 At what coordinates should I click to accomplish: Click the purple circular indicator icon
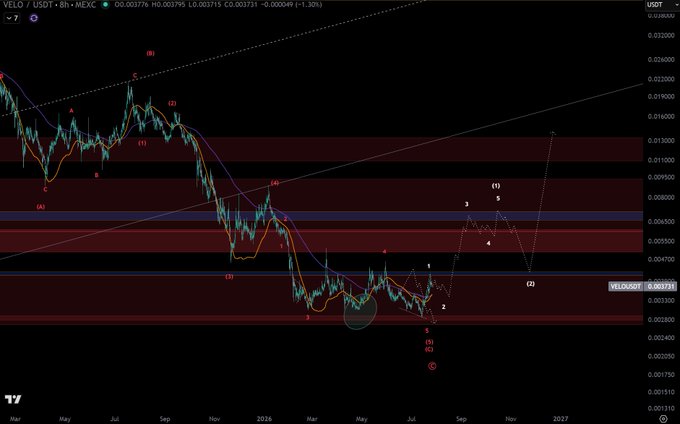pos(34,18)
